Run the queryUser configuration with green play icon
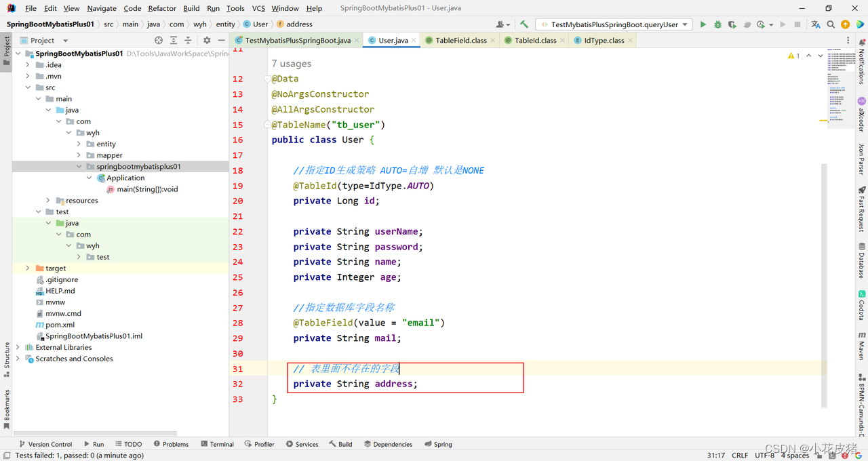The height and width of the screenshot is (461, 868). click(x=703, y=24)
